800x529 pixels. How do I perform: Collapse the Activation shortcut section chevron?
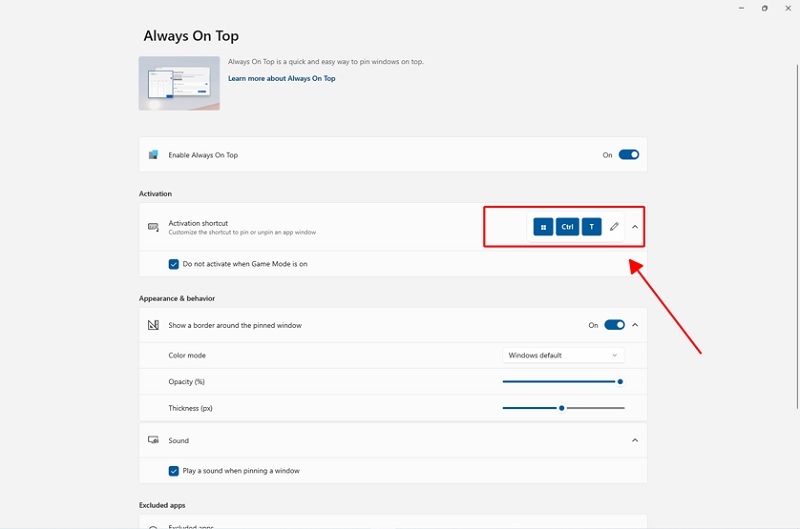(x=635, y=227)
